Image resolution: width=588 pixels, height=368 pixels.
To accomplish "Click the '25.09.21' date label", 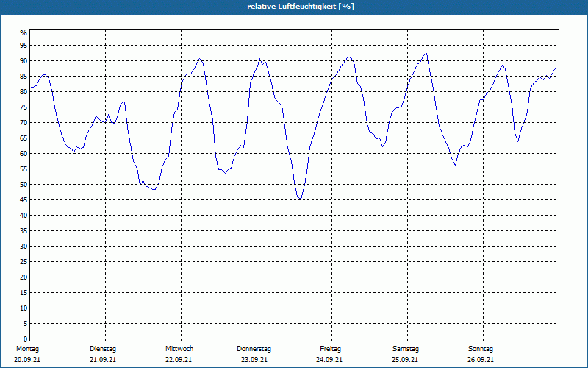I will [x=405, y=360].
